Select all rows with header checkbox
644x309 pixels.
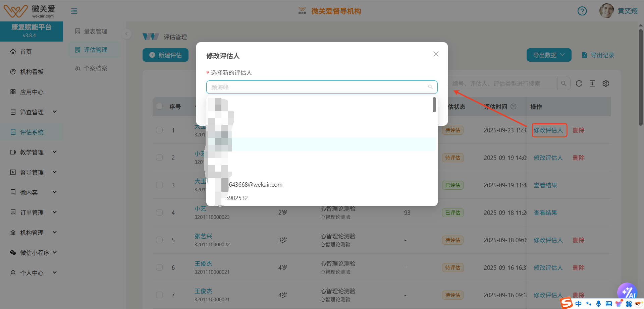coord(159,106)
